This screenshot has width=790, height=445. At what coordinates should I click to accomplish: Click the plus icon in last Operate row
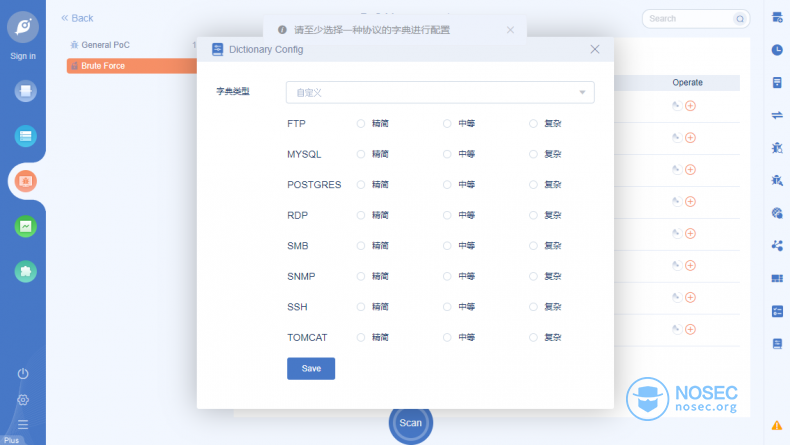pos(690,329)
